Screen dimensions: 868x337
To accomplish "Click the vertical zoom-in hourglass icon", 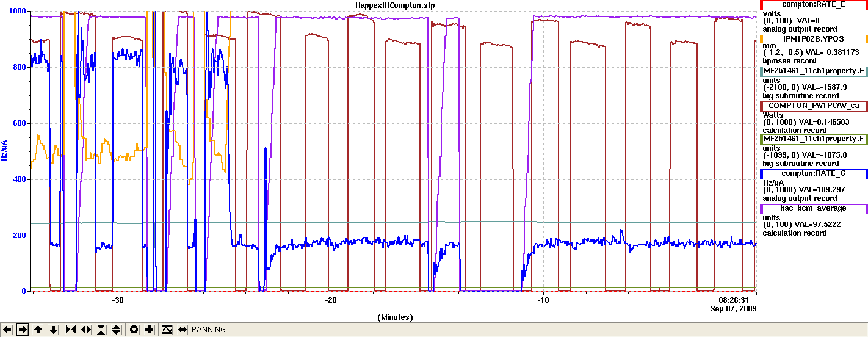I will (101, 330).
